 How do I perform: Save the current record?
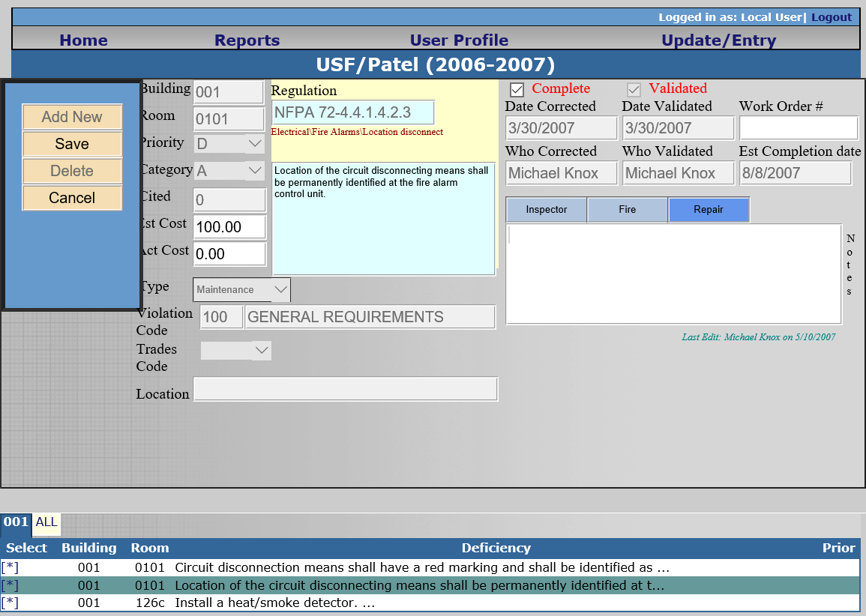pos(72,144)
